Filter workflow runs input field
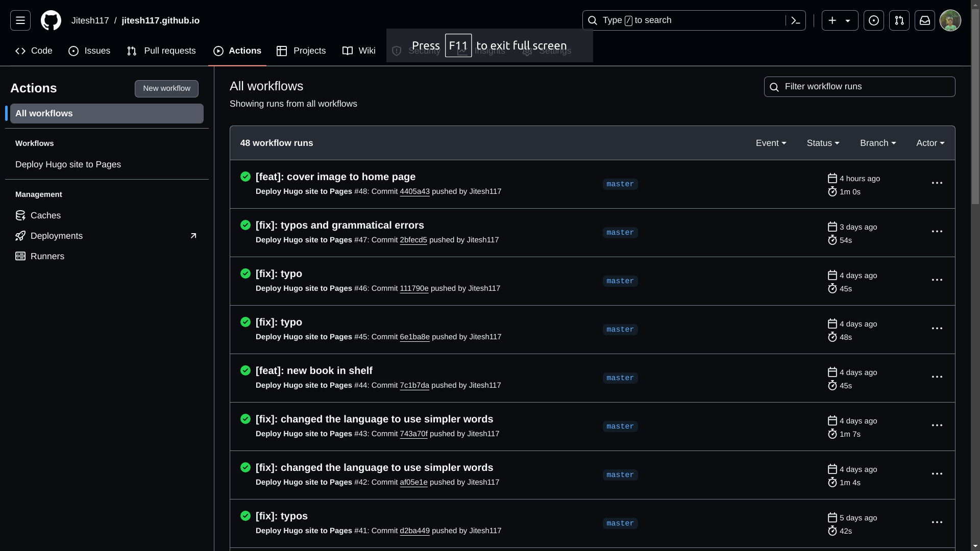980x551 pixels. [x=860, y=86]
